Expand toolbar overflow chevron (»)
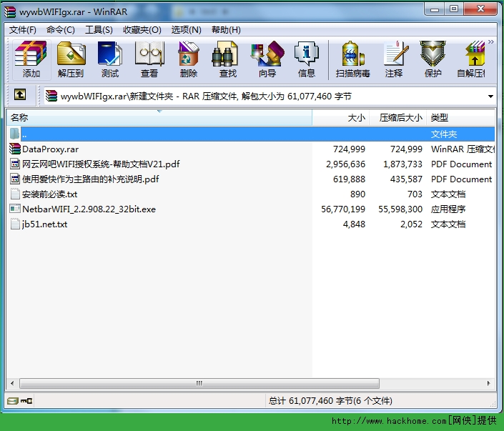 point(491,41)
